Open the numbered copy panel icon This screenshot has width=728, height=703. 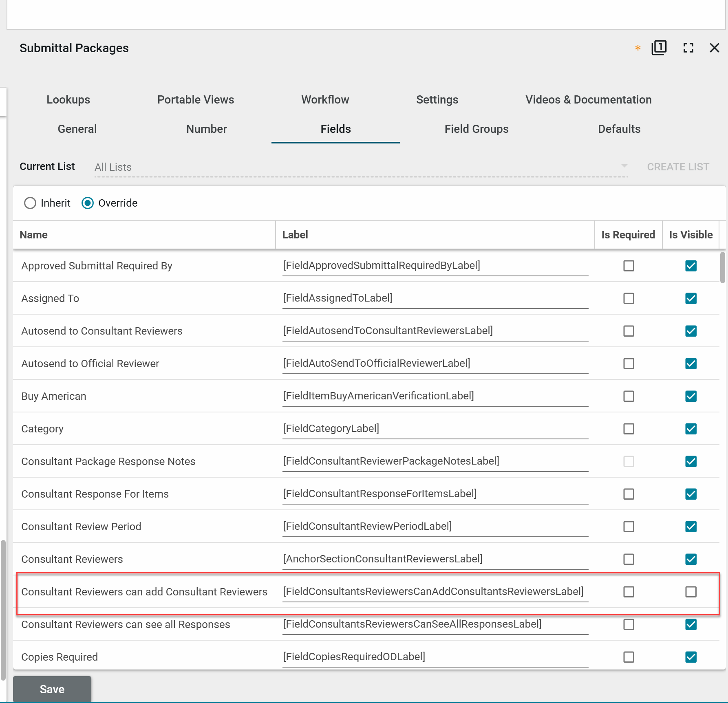(659, 48)
